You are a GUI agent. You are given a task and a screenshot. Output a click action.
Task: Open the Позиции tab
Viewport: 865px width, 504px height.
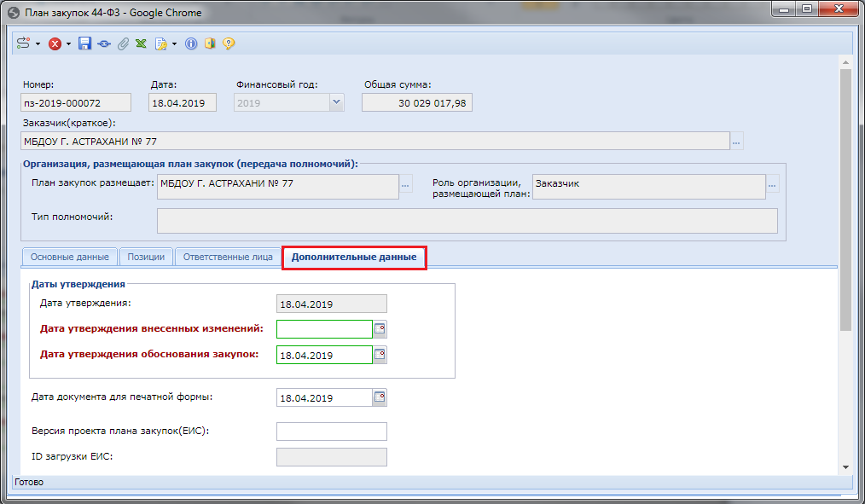pos(146,257)
